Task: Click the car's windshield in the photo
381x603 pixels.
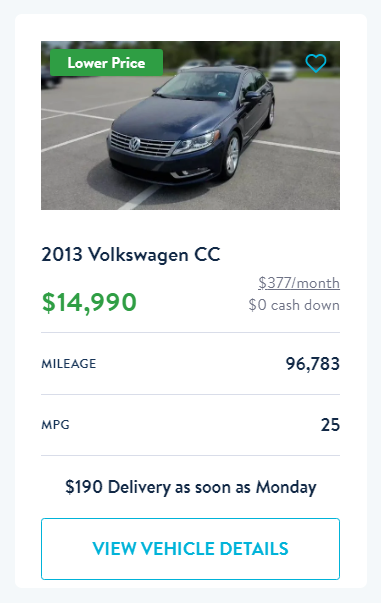Action: pyautogui.click(x=200, y=85)
